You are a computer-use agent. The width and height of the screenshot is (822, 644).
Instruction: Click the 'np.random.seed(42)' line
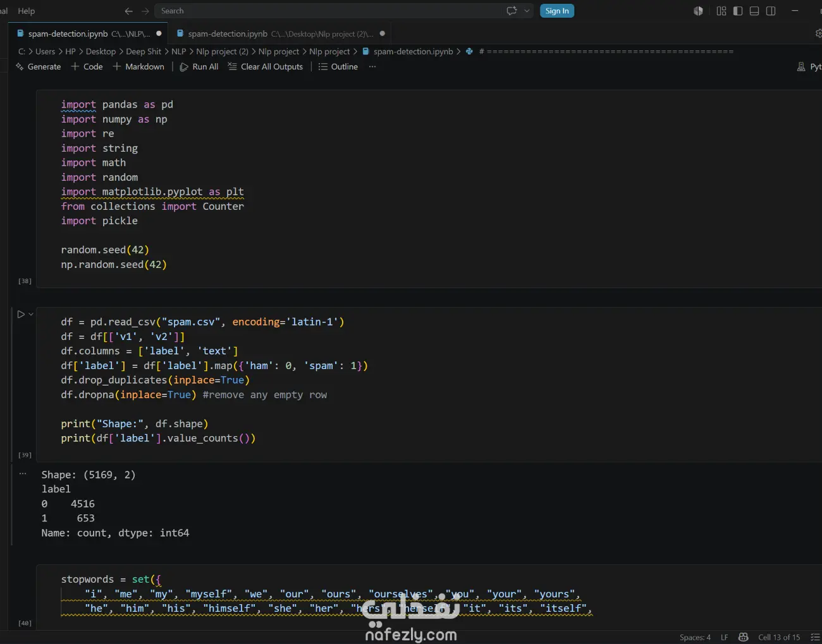(x=114, y=264)
